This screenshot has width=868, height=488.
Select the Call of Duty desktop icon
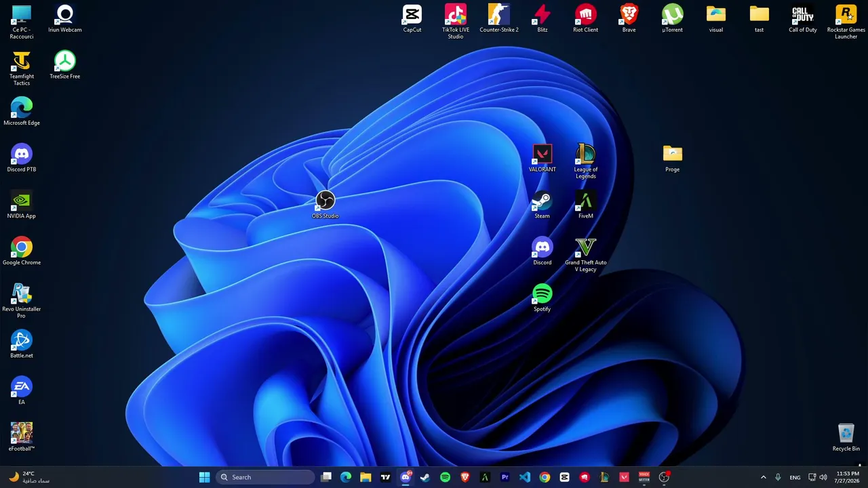[803, 18]
